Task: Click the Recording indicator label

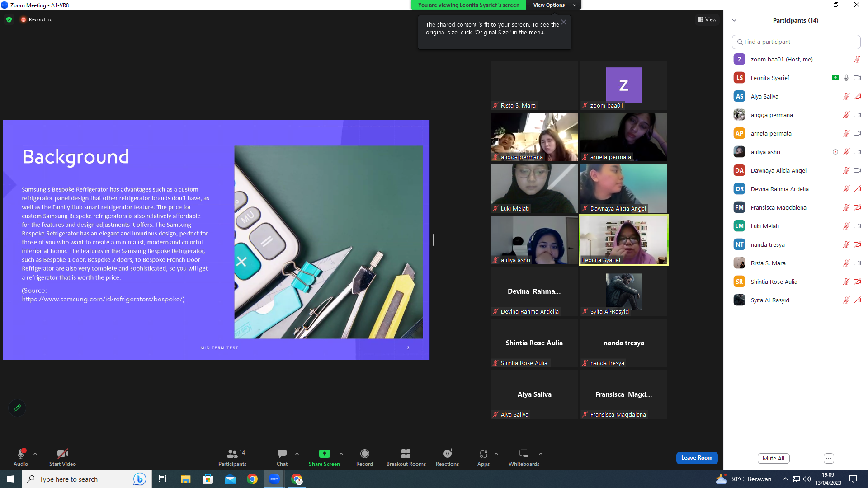Action: pos(37,19)
